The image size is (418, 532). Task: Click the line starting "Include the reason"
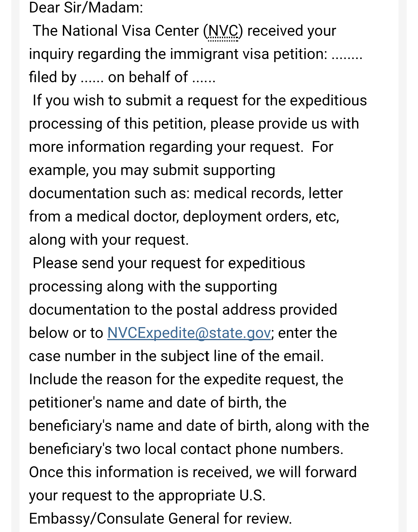tap(186, 379)
